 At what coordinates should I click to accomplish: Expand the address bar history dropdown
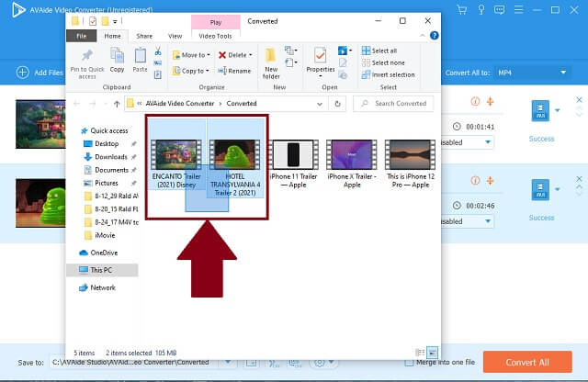[x=320, y=104]
